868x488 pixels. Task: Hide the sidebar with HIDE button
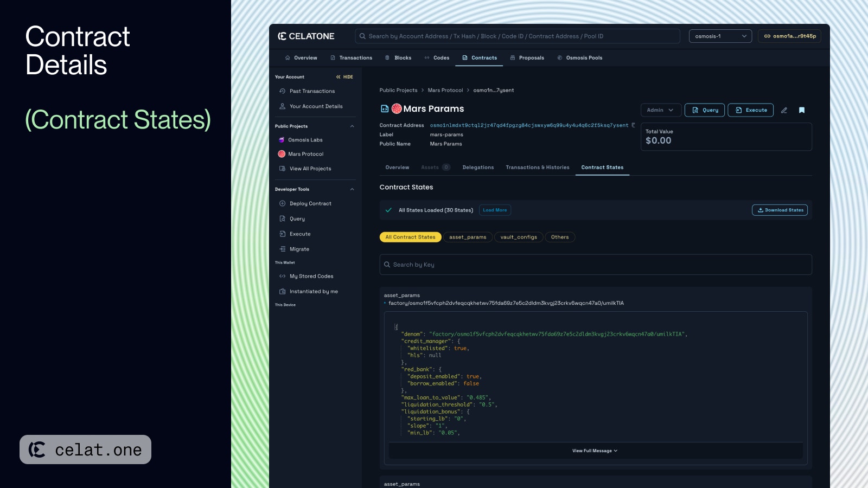(344, 77)
